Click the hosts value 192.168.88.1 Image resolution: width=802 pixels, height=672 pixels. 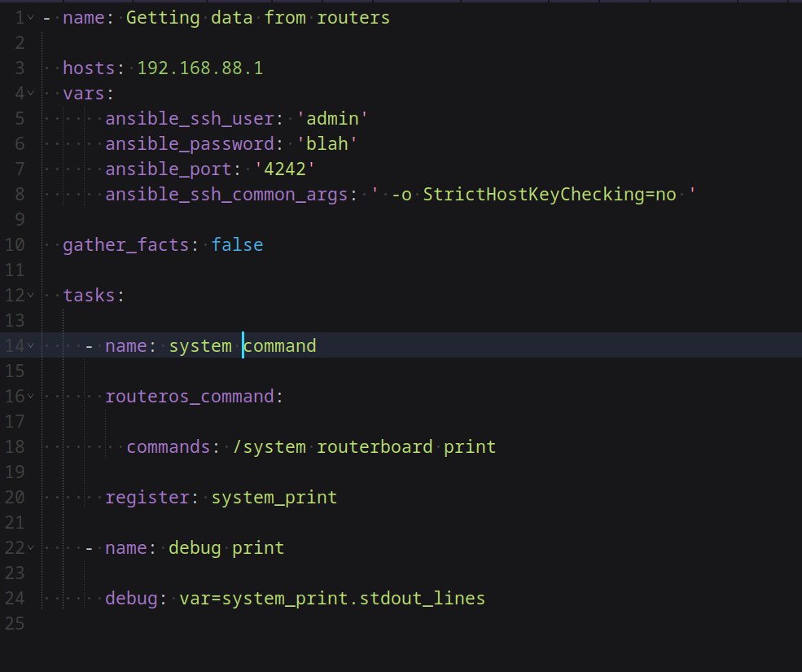(x=200, y=68)
